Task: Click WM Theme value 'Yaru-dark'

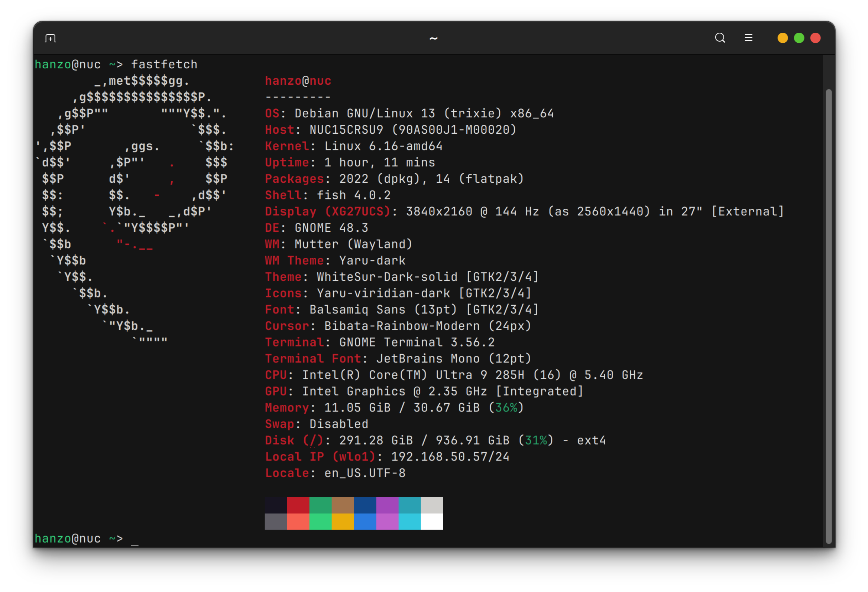Action: coord(372,261)
